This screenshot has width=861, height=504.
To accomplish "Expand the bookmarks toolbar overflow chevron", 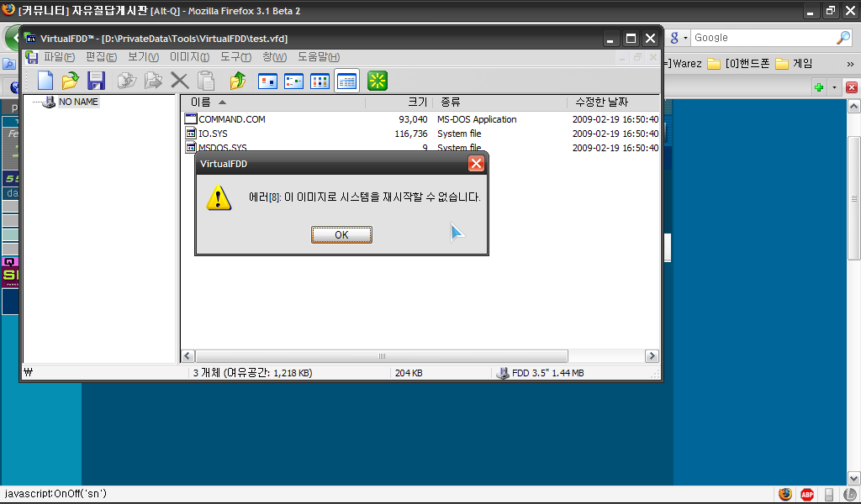I will coord(851,64).
